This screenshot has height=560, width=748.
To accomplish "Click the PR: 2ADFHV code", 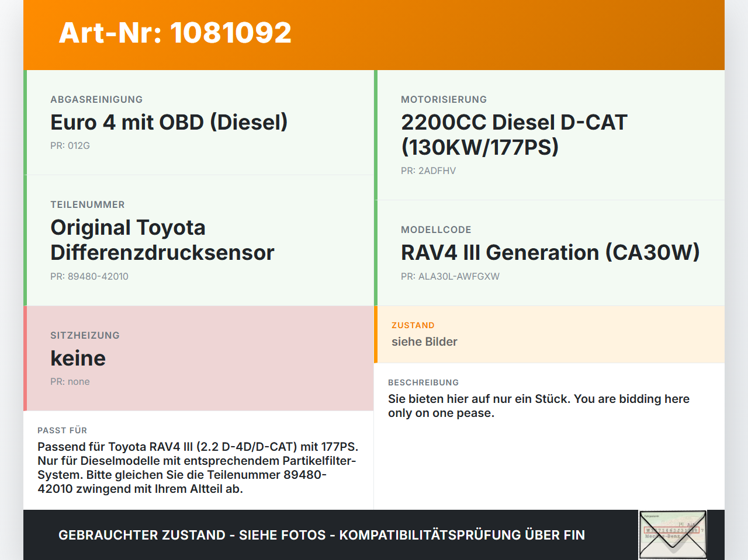I will pos(428,171).
